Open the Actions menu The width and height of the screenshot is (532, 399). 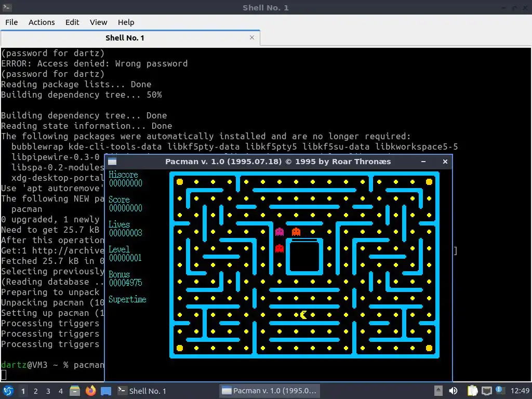point(42,22)
